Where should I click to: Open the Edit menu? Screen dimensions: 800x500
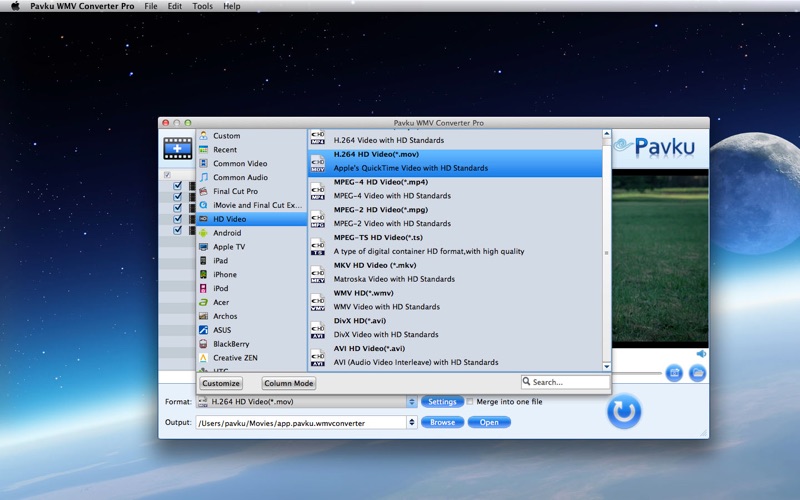coord(174,6)
